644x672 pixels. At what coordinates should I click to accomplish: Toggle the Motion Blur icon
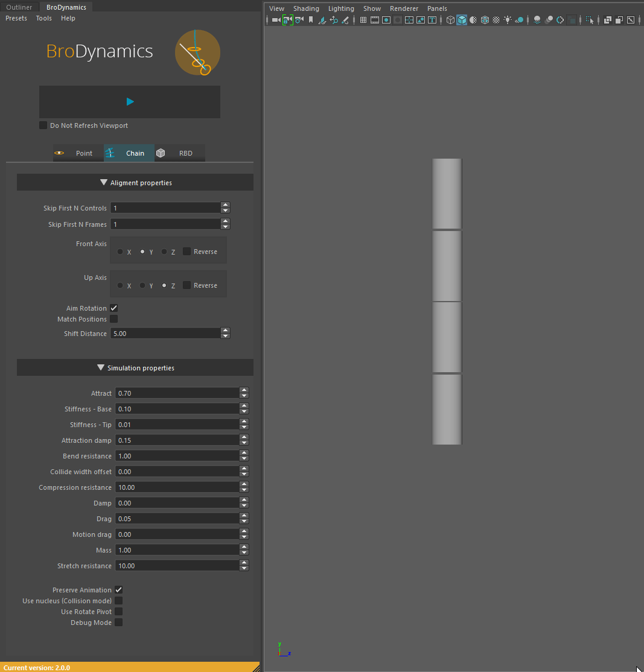(549, 20)
